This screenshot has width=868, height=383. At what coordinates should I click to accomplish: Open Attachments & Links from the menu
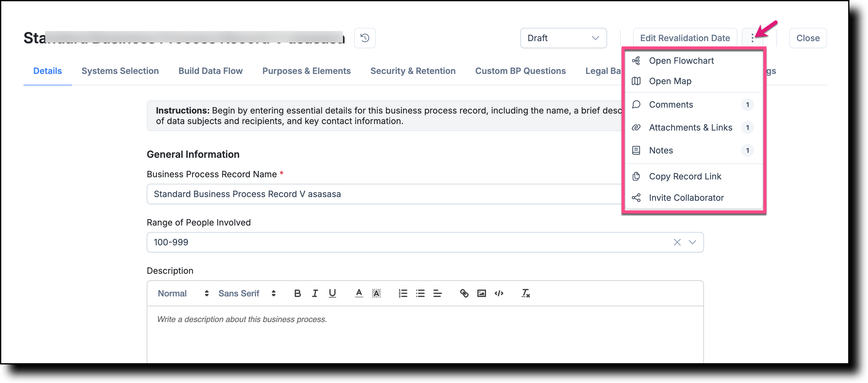click(x=693, y=128)
